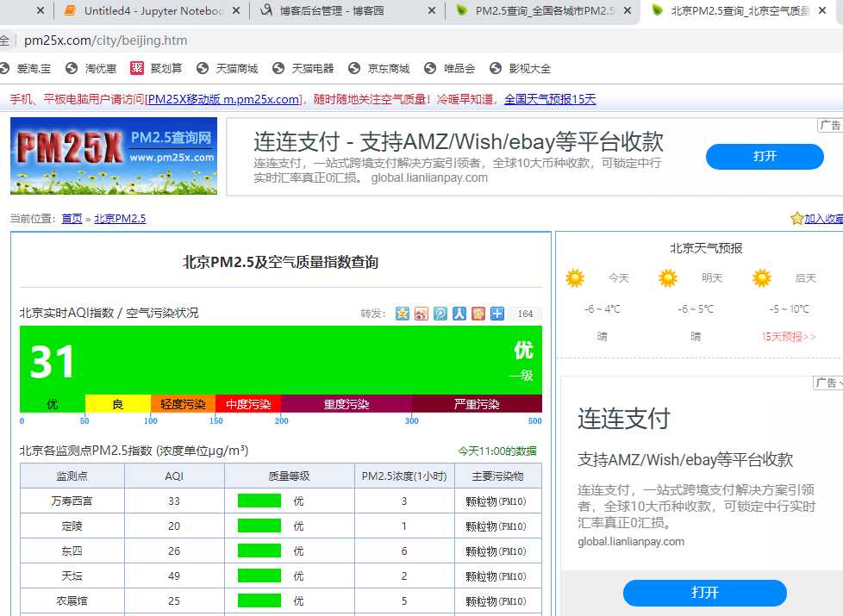Open 影视大全 bookmark
The height and width of the screenshot is (616, 843).
(521, 68)
